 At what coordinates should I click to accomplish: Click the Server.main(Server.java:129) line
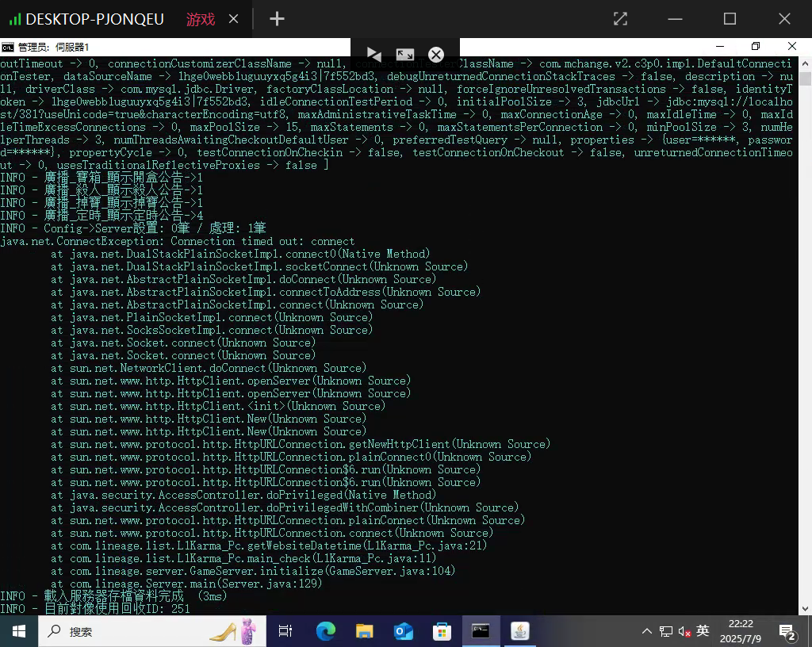[186, 584]
